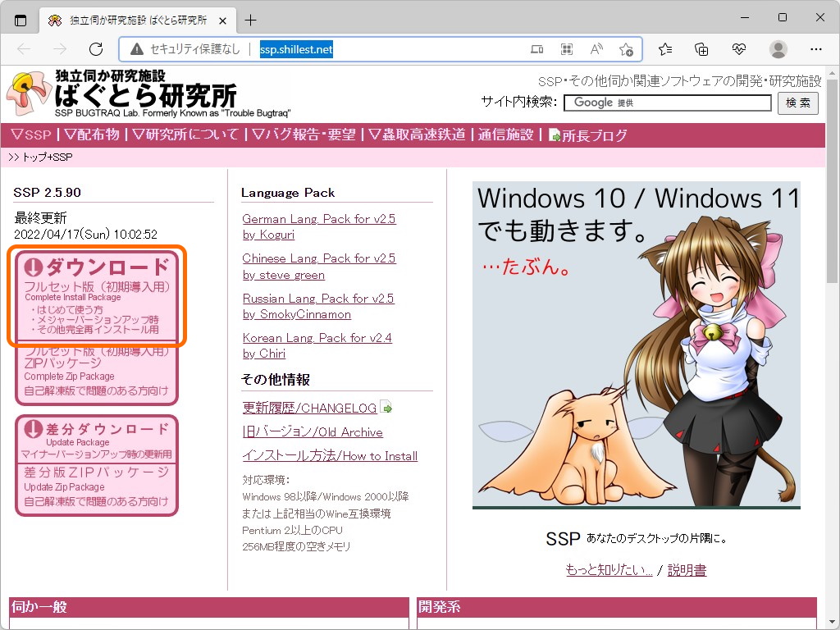840x630 pixels.
Task: Click the その他情報 heading
Action: 276,379
